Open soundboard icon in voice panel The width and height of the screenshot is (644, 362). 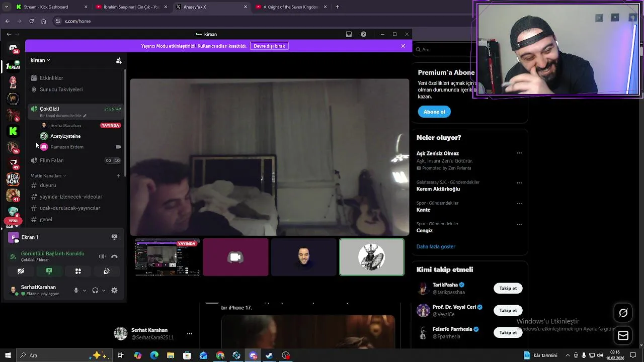(107, 271)
